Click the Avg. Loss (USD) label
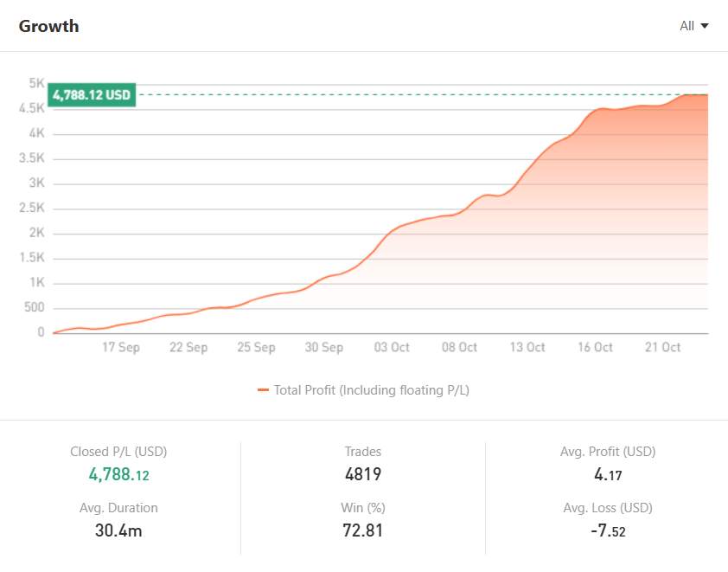The width and height of the screenshot is (728, 572). click(x=606, y=508)
